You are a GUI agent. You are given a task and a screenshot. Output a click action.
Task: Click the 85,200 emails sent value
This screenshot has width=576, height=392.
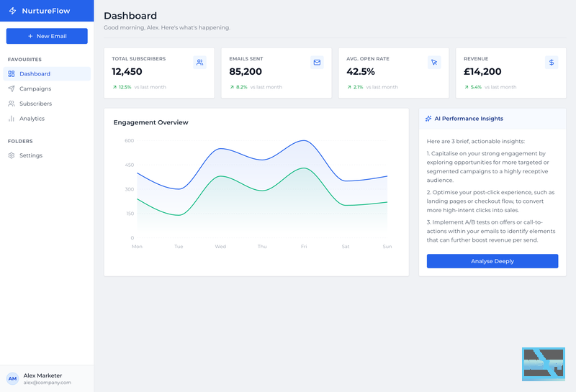246,72
